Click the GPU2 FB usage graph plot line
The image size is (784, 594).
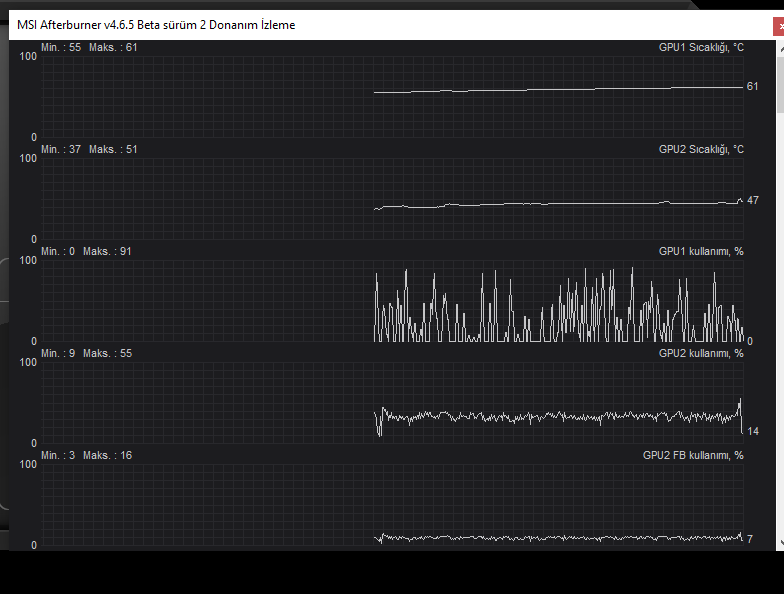558,538
